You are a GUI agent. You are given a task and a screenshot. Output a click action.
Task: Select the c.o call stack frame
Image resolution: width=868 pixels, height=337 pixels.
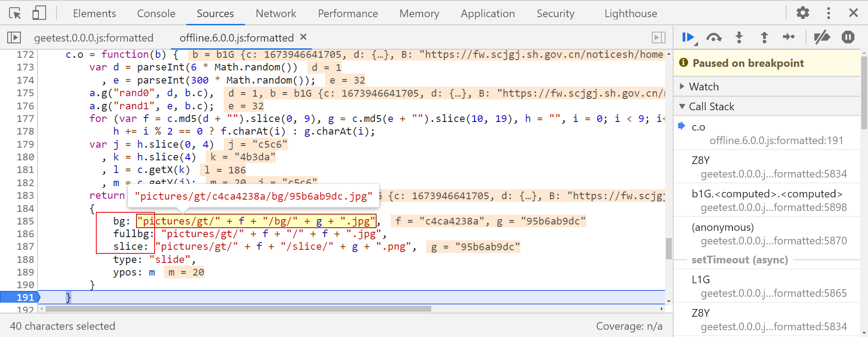(x=767, y=134)
